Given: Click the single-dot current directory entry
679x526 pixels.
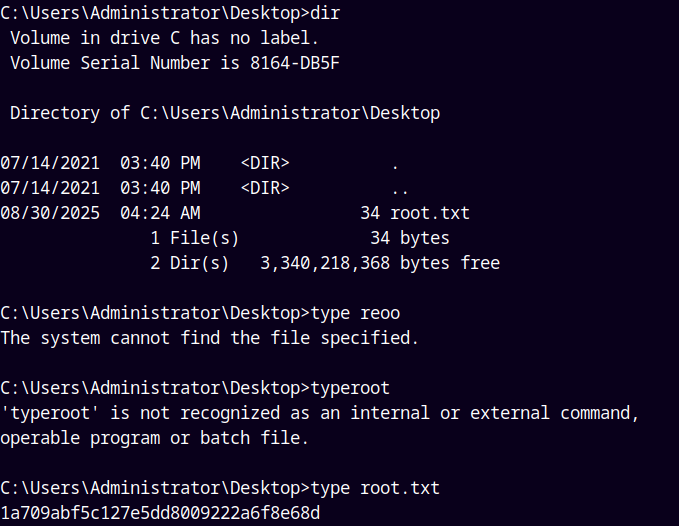Looking at the screenshot, I should [x=395, y=163].
